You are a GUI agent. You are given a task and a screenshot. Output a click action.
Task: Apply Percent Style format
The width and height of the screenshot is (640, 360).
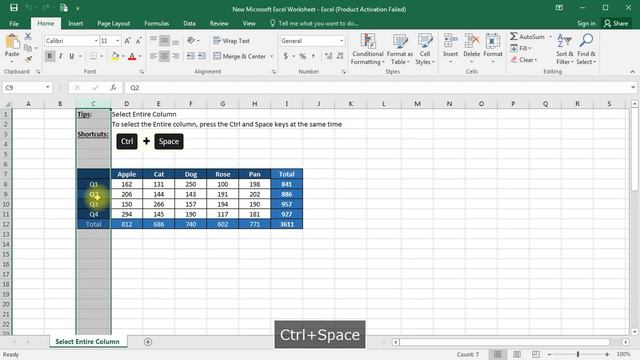click(x=302, y=56)
